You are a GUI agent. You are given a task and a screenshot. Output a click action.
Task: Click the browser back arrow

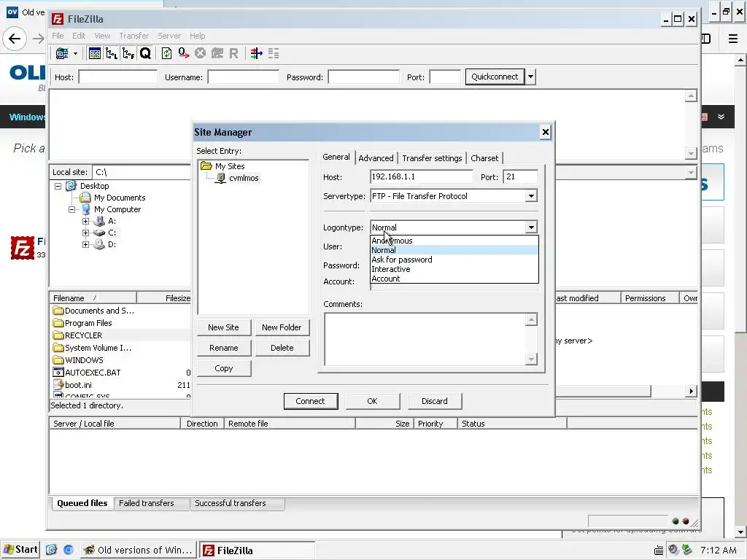(x=15, y=39)
